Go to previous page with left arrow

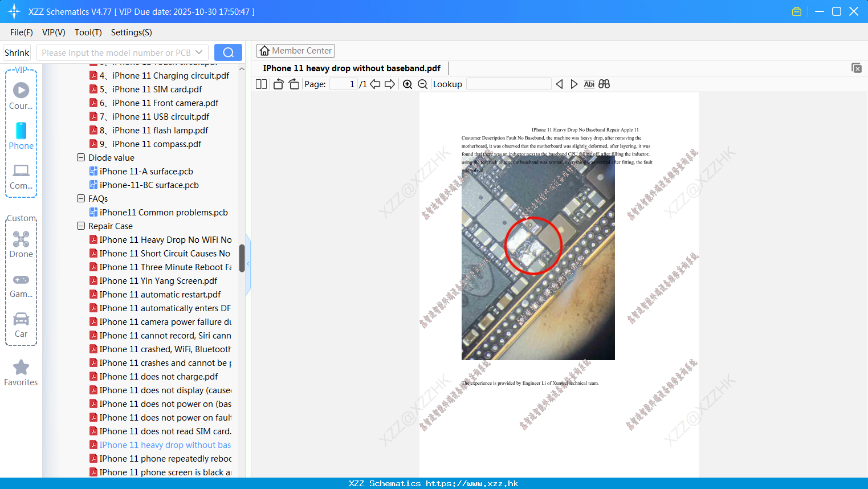pos(375,84)
